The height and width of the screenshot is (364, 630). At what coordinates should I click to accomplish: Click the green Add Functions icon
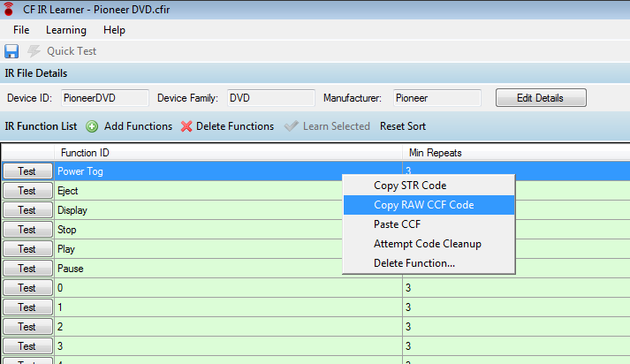point(92,126)
